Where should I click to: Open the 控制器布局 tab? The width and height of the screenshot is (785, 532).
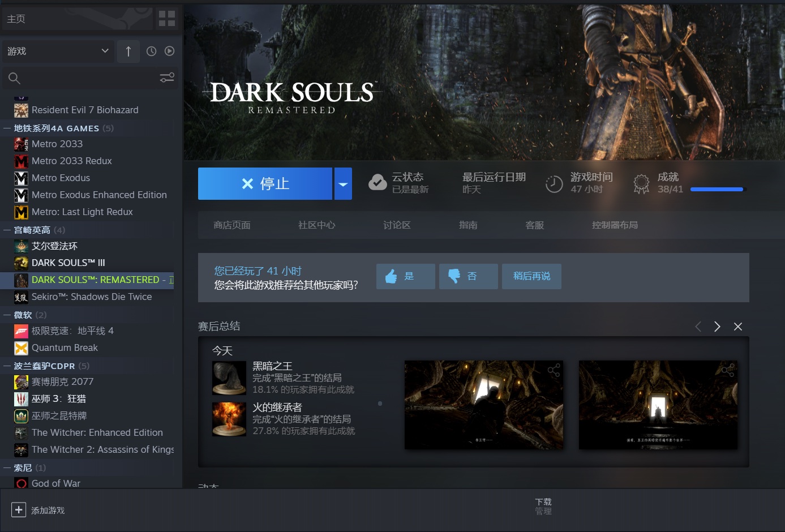[615, 225]
